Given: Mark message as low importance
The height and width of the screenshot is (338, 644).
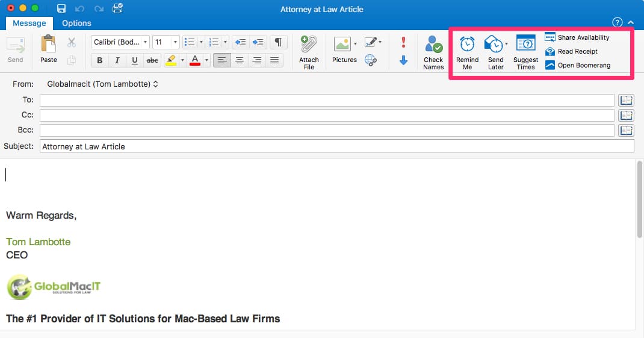Looking at the screenshot, I should pos(403,60).
